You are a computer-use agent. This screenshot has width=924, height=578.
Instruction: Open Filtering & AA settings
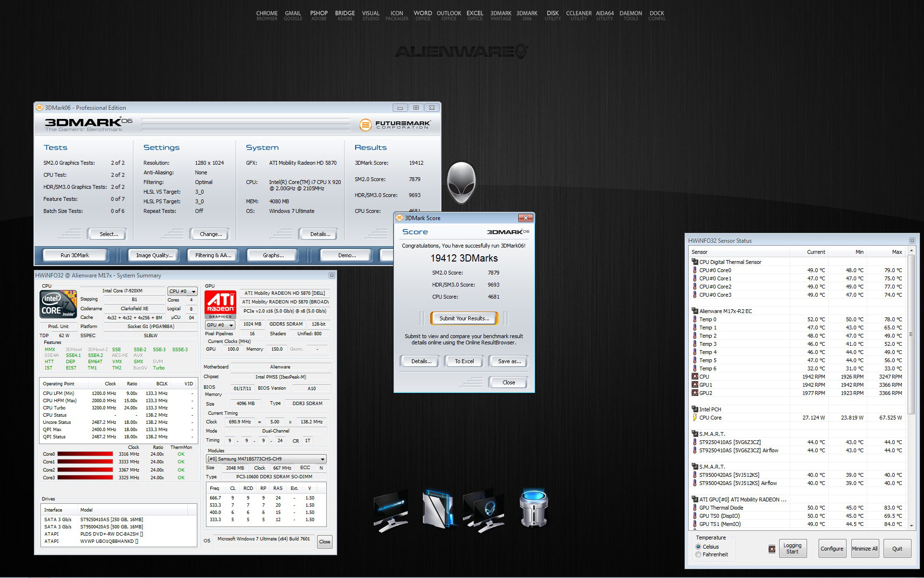213,255
